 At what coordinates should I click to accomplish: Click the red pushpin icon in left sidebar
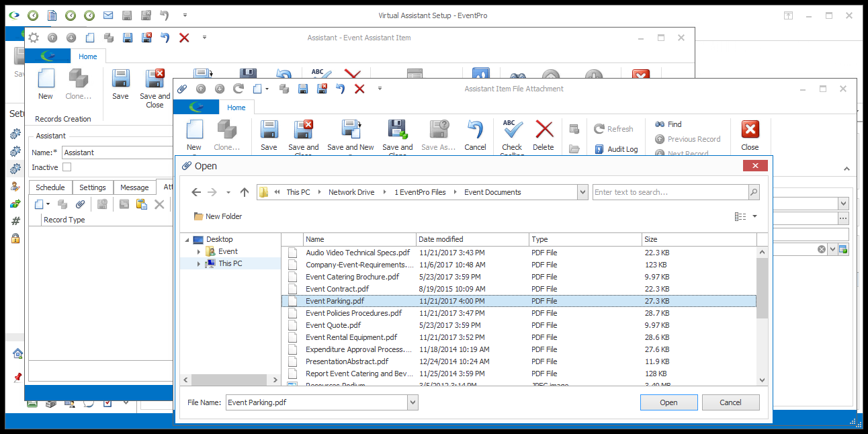[x=17, y=378]
